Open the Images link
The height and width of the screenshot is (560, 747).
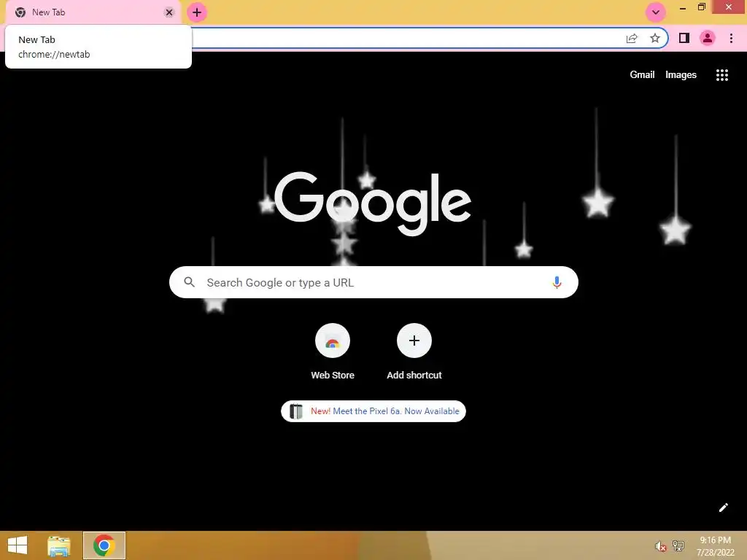(681, 75)
